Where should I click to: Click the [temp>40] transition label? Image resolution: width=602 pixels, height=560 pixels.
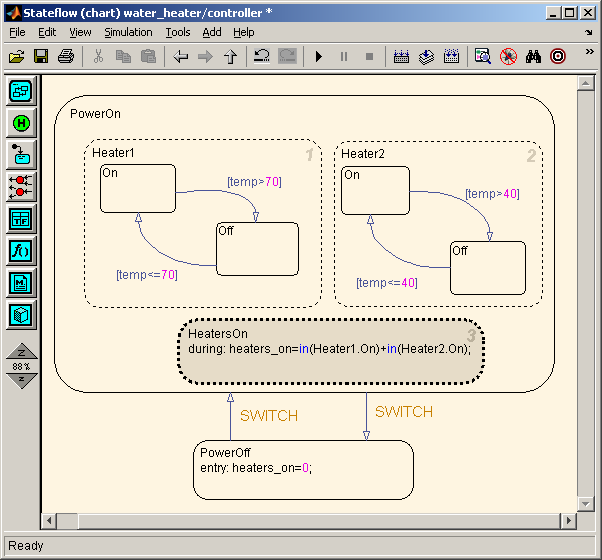(492, 194)
